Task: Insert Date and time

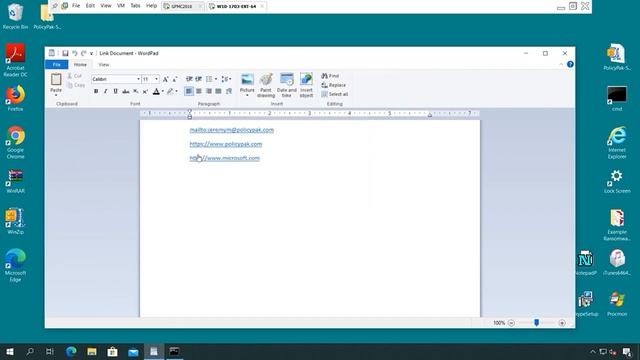Action: [x=287, y=85]
